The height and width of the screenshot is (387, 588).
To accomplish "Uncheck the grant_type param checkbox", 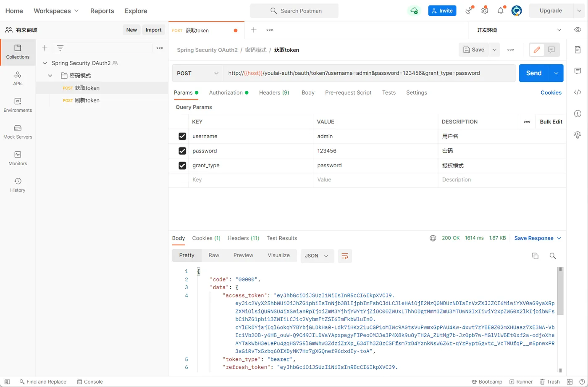I will point(182,166).
